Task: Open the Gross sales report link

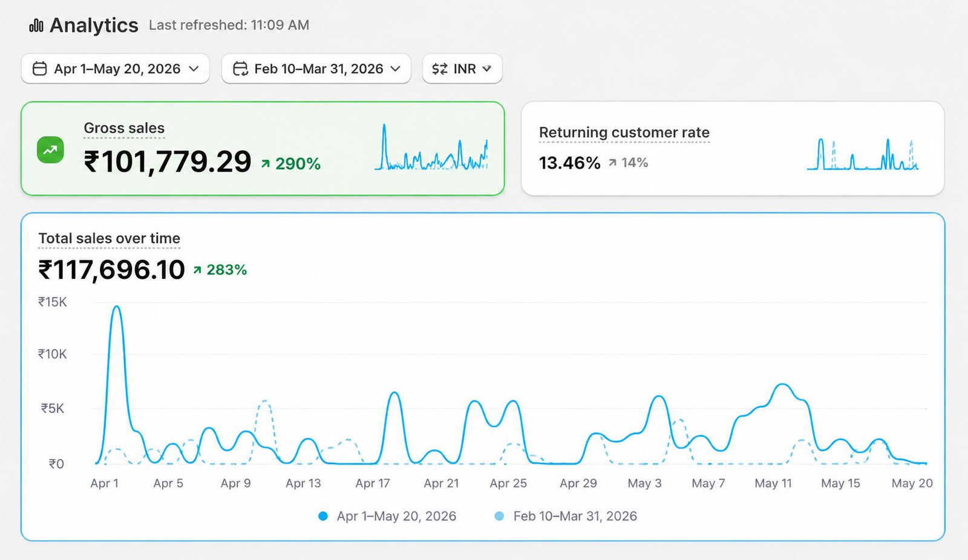Action: point(124,128)
